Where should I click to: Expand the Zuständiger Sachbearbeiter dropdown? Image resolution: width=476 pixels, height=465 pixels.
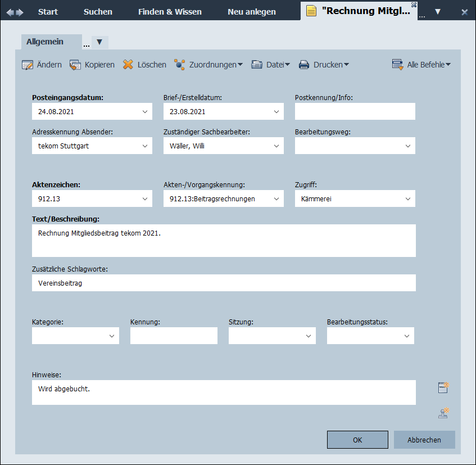(276, 146)
